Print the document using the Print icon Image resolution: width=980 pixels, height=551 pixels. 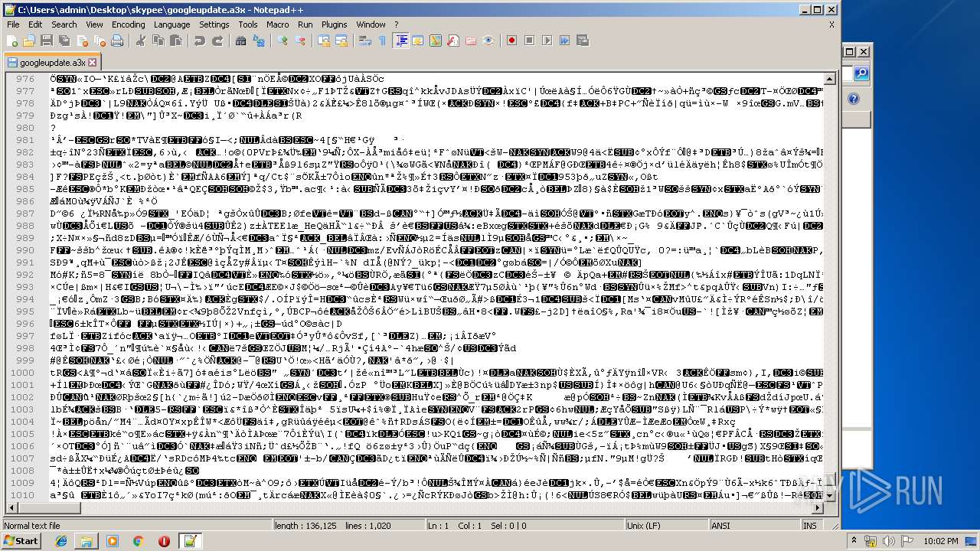pyautogui.click(x=117, y=40)
